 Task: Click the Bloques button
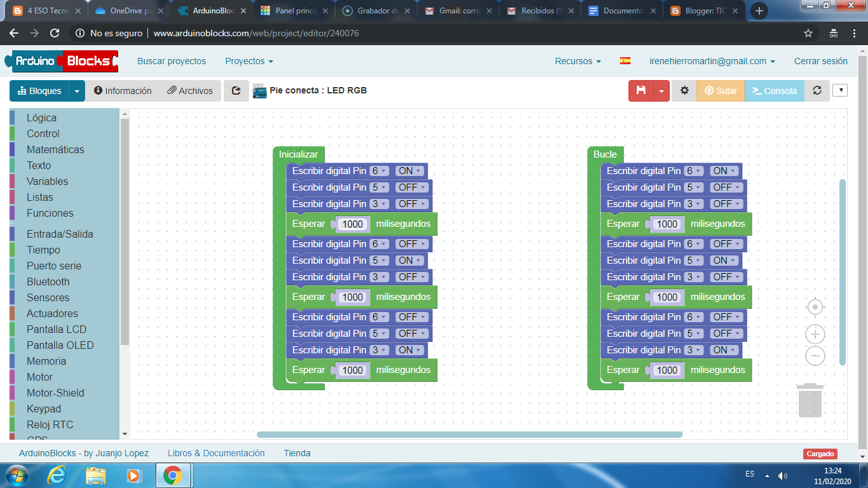tap(39, 91)
